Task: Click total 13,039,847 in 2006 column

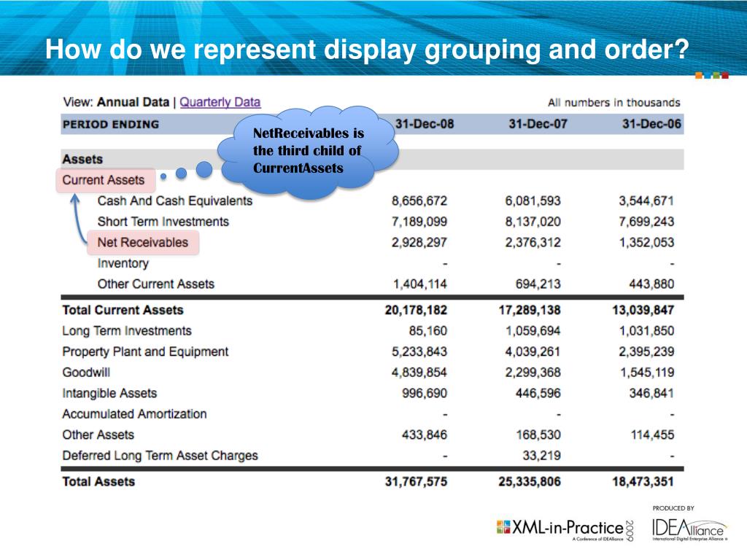Action: pyautogui.click(x=643, y=311)
